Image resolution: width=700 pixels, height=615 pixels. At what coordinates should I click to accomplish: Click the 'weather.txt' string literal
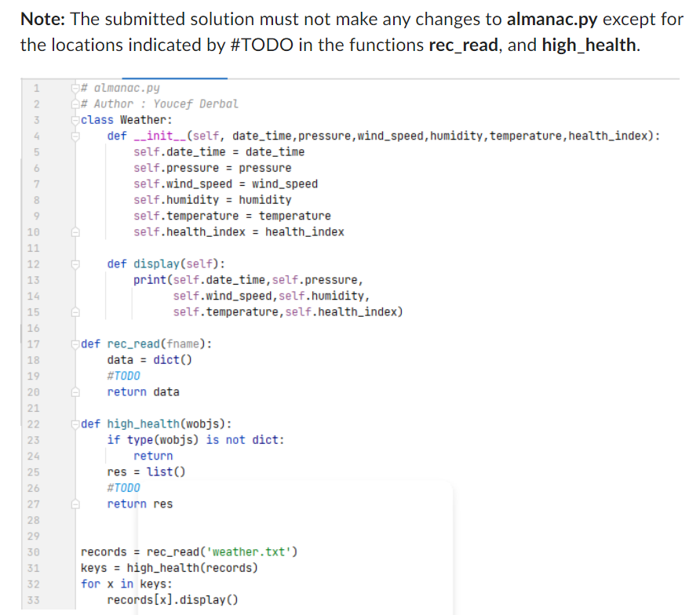(x=248, y=552)
